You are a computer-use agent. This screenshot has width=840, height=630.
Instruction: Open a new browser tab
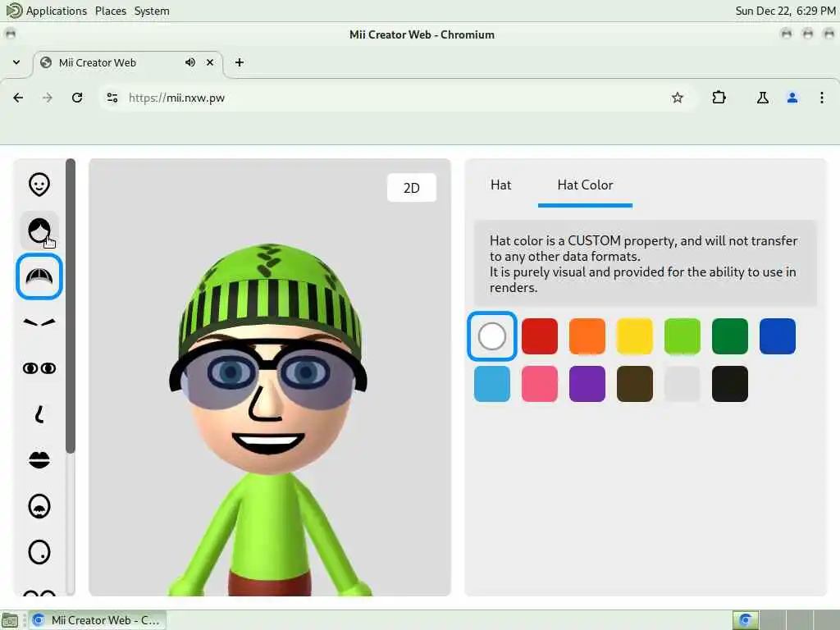(240, 62)
